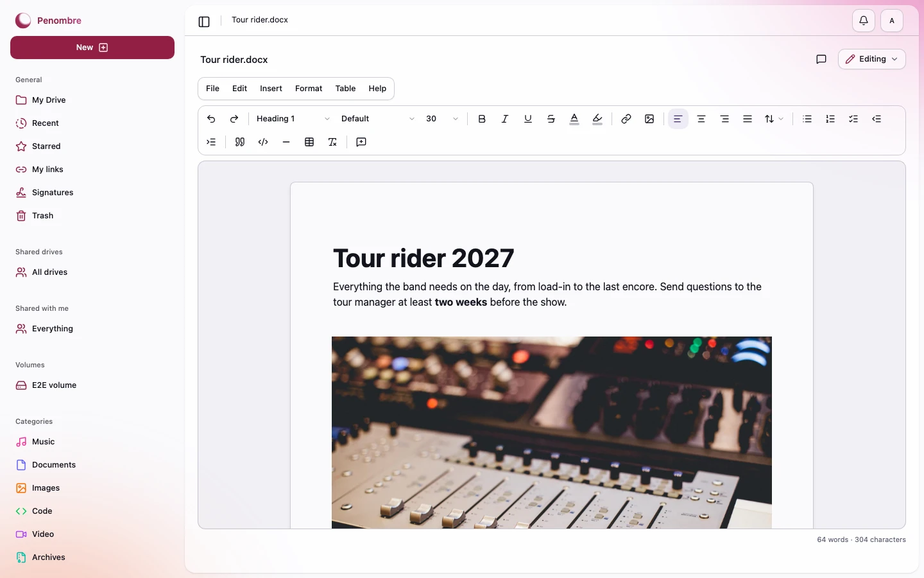Open the font size 30 dropdown
This screenshot has height=578, width=924.
pyautogui.click(x=442, y=119)
